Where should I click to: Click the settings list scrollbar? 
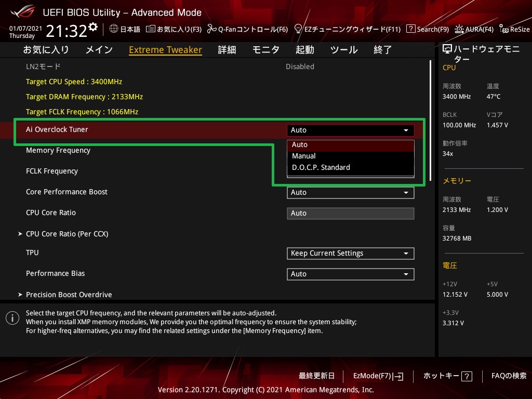pyautogui.click(x=431, y=121)
